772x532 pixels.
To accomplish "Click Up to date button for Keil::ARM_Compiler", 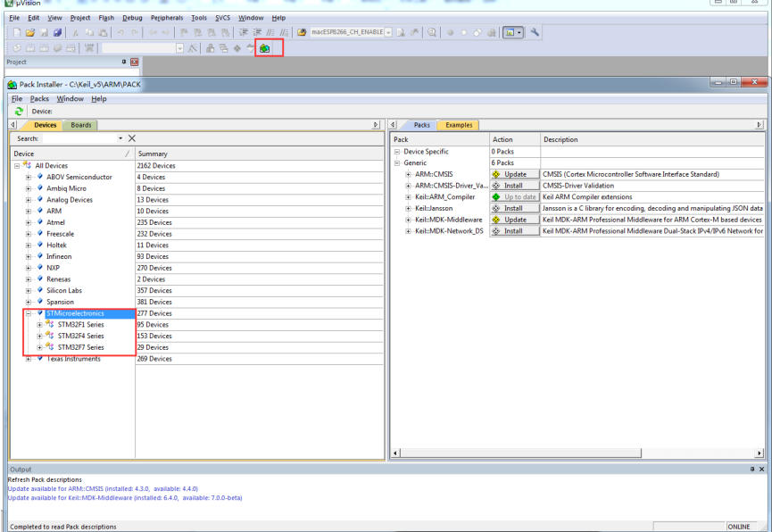I will [x=514, y=197].
